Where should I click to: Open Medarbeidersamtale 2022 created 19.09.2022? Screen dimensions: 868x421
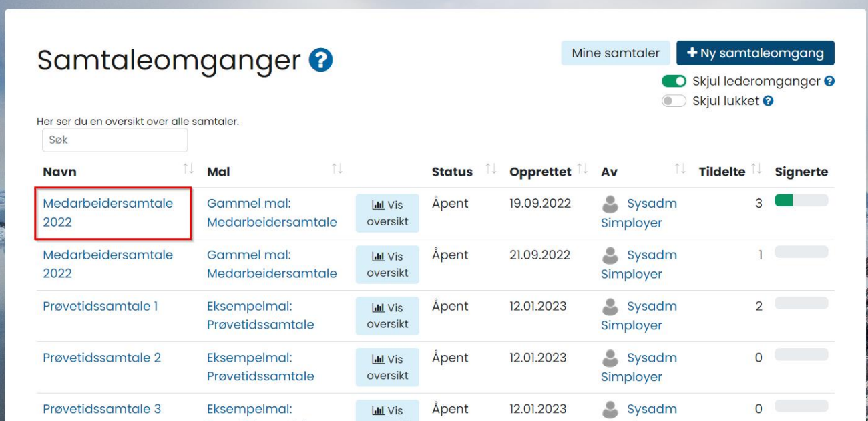click(108, 213)
